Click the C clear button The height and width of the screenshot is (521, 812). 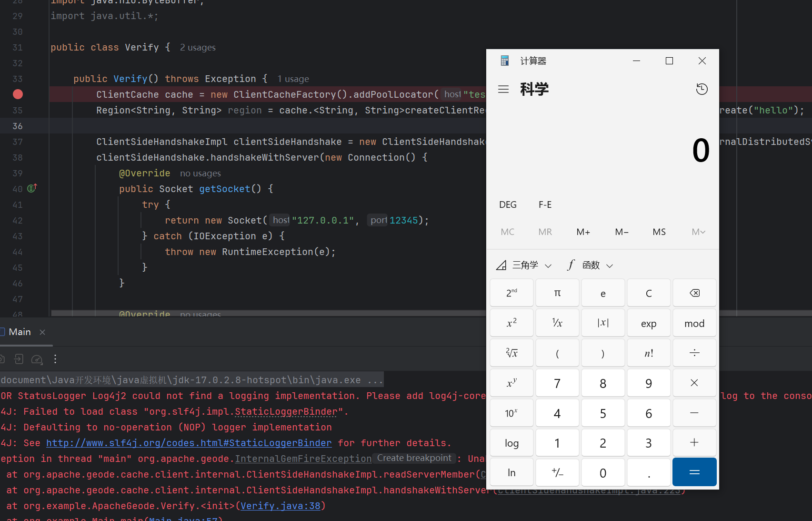click(x=649, y=293)
